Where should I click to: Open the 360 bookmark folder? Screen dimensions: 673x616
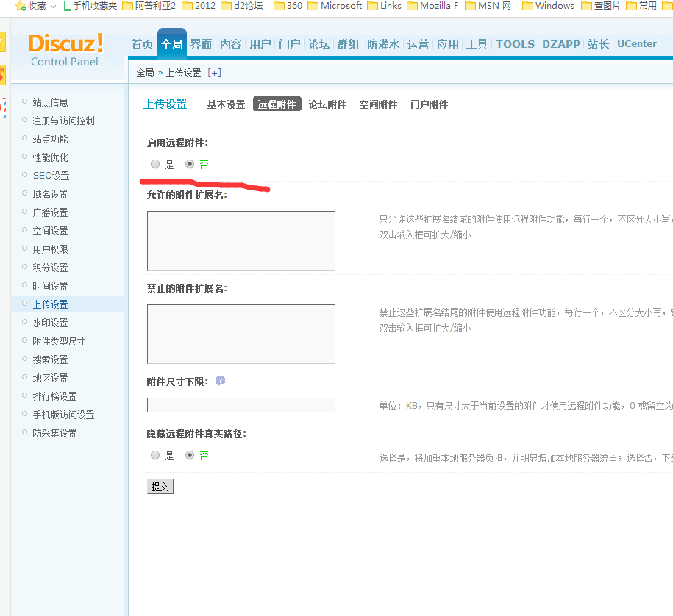point(288,6)
